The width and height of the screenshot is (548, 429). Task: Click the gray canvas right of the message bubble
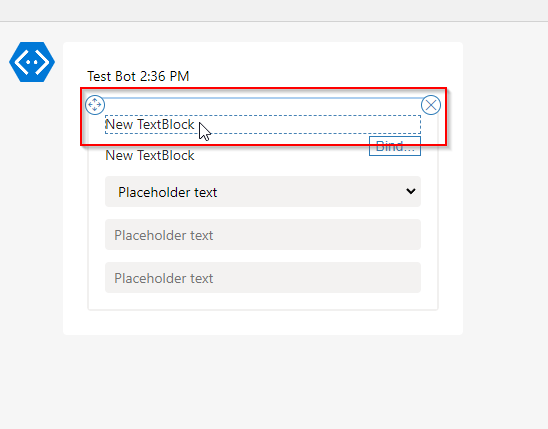tap(505, 189)
